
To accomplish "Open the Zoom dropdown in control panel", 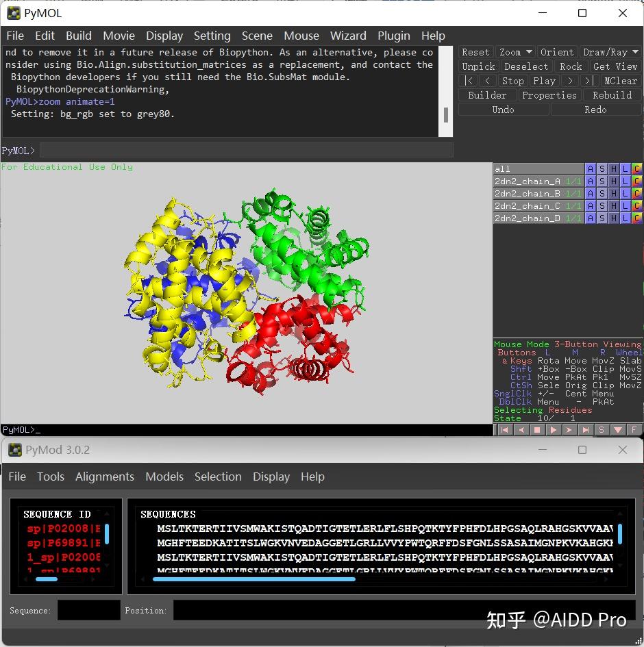I will click(515, 52).
